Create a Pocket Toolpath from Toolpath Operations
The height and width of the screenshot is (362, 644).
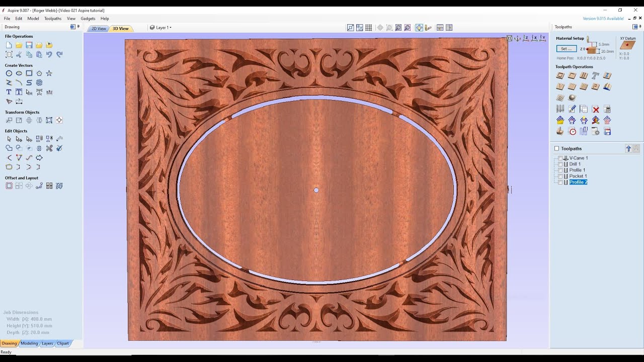point(572,76)
